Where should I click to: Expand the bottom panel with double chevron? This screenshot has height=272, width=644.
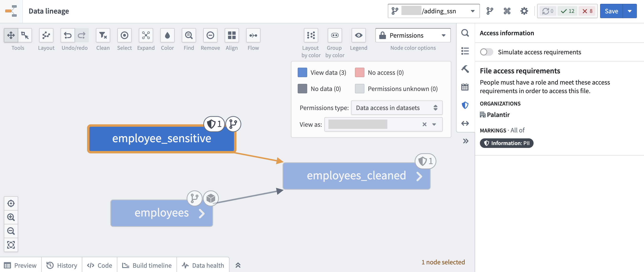pos(238,265)
